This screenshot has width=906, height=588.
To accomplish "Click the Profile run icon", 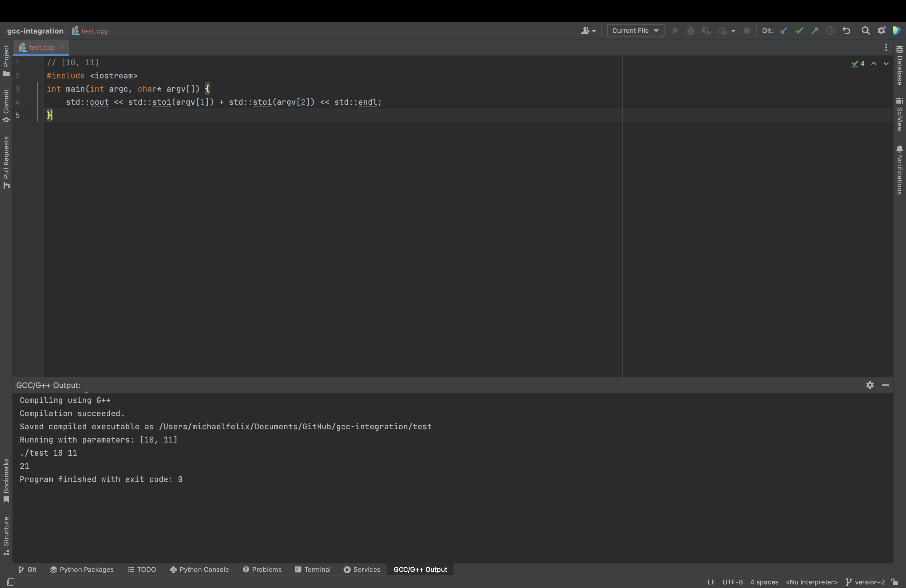I will pyautogui.click(x=722, y=31).
